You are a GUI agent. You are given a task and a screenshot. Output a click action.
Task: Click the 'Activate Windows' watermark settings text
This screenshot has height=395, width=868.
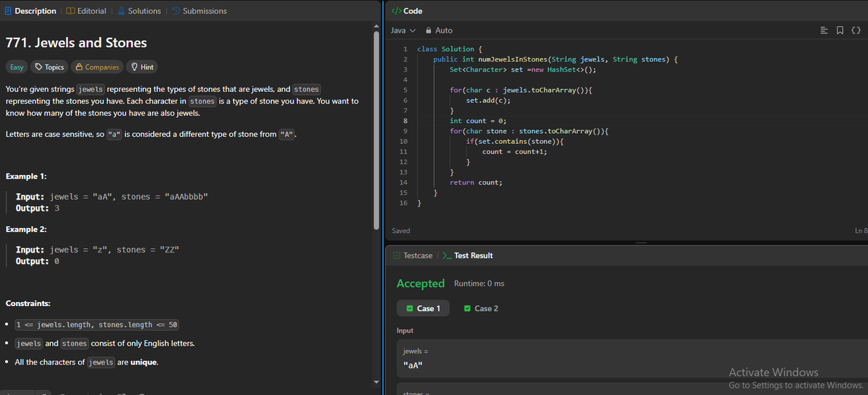[x=796, y=385]
